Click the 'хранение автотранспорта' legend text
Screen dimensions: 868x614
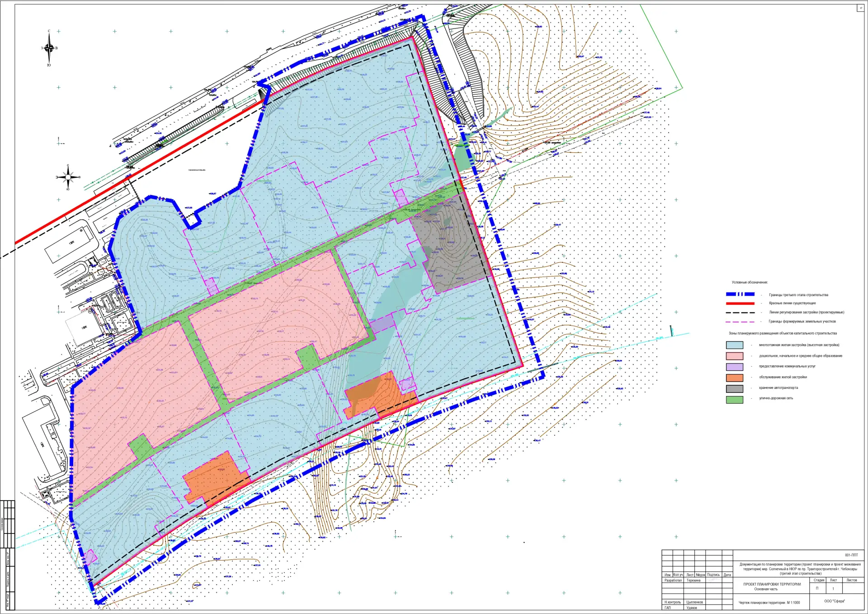pyautogui.click(x=778, y=388)
